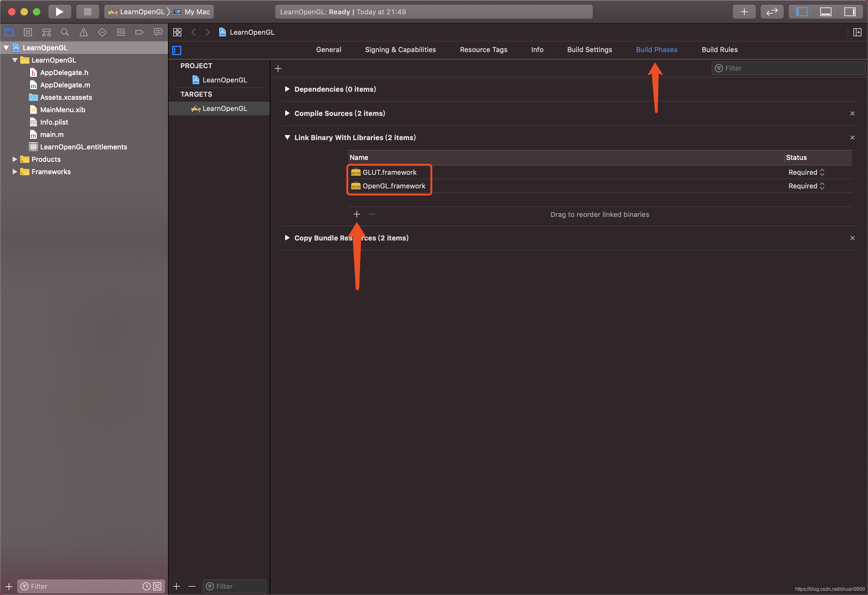Select LearnOpenGL under PROJECT
Screen dimensions: 868x595
[x=219, y=80]
